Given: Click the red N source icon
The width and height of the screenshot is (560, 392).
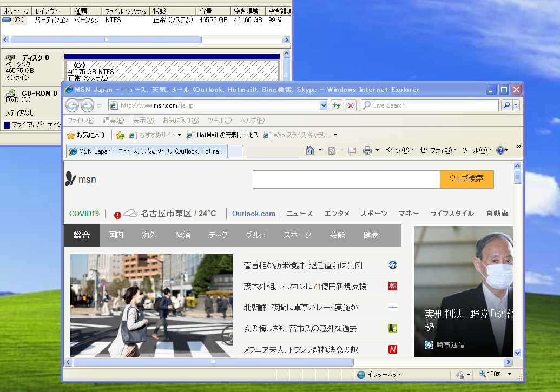Looking at the screenshot, I should point(392,349).
